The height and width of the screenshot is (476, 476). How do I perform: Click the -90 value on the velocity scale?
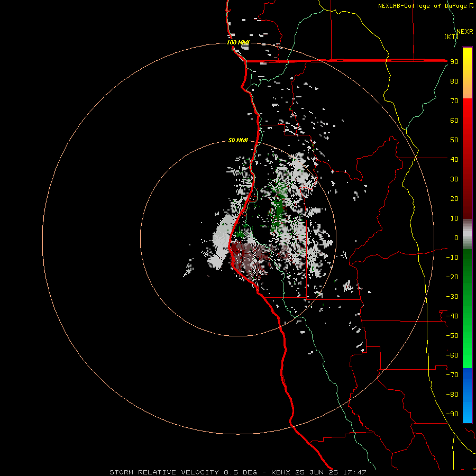452,414
